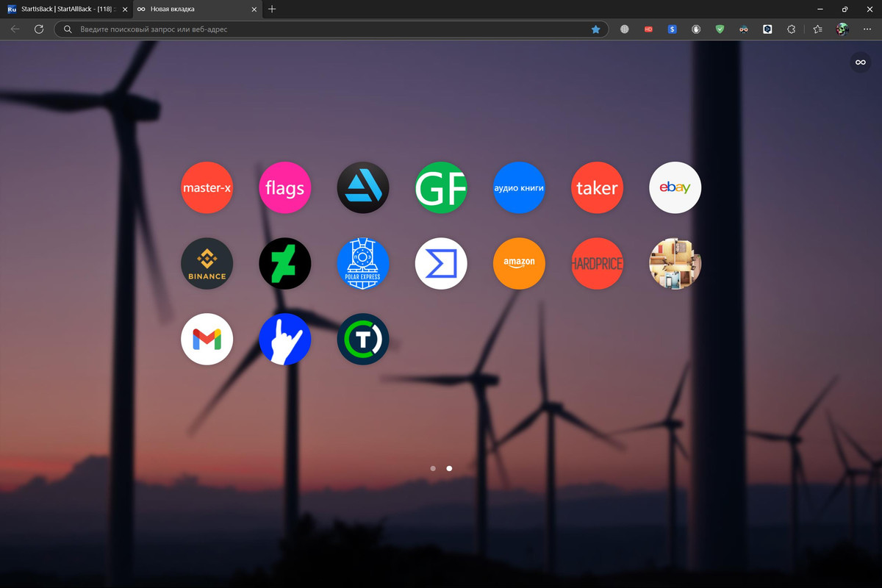
Task: Click the infinity settings button on page
Action: [x=860, y=62]
